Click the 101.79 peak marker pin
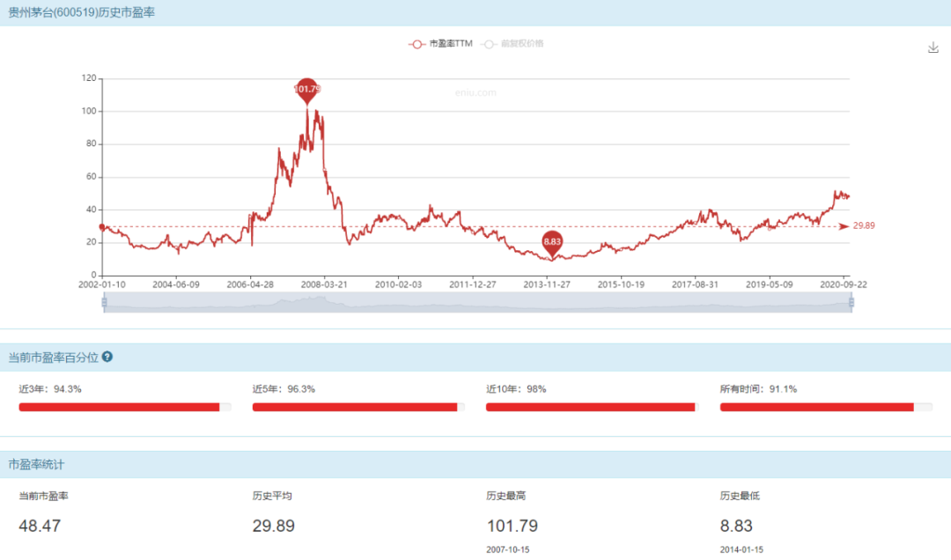 pos(307,91)
